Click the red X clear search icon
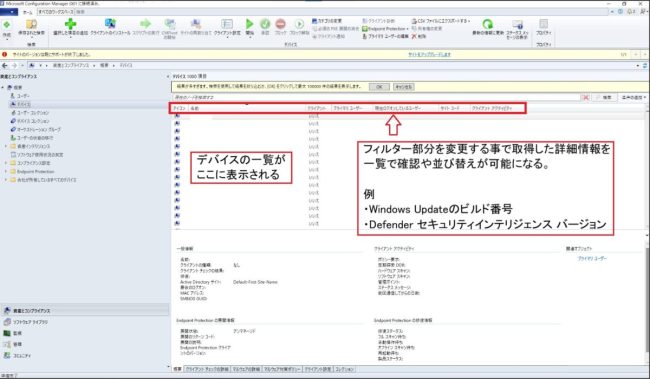Viewport: 650px width, 379px height. click(x=585, y=97)
